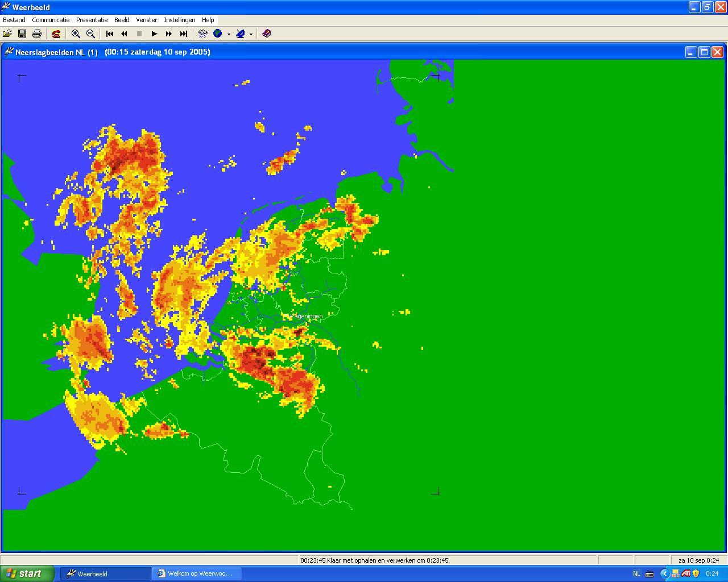Open the Instellingen menu

point(180,20)
